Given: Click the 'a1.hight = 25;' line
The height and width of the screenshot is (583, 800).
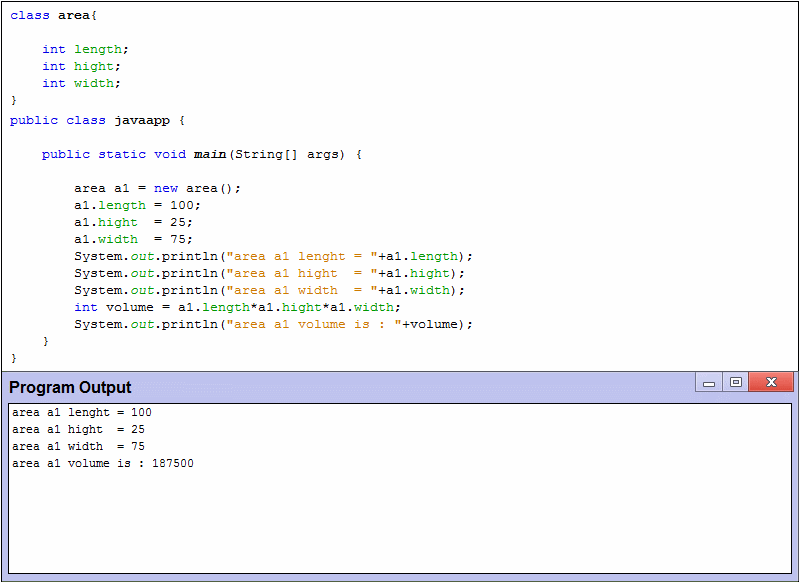Looking at the screenshot, I should point(133,222).
